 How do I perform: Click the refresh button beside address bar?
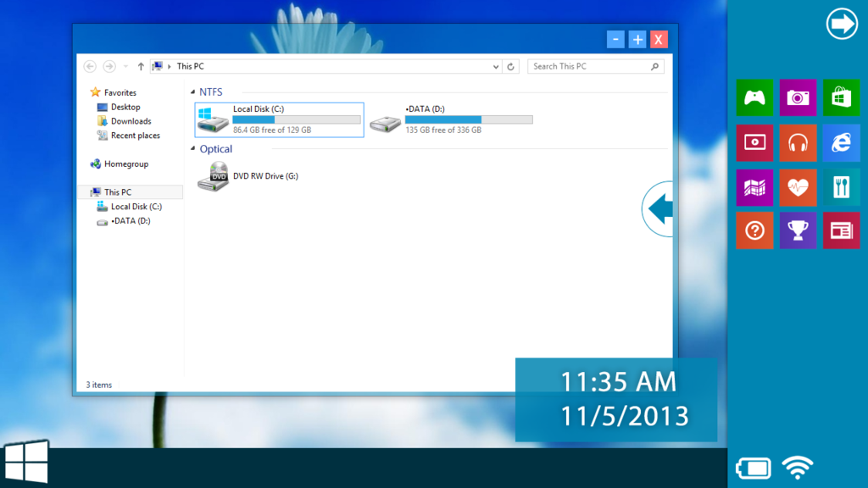pos(510,66)
